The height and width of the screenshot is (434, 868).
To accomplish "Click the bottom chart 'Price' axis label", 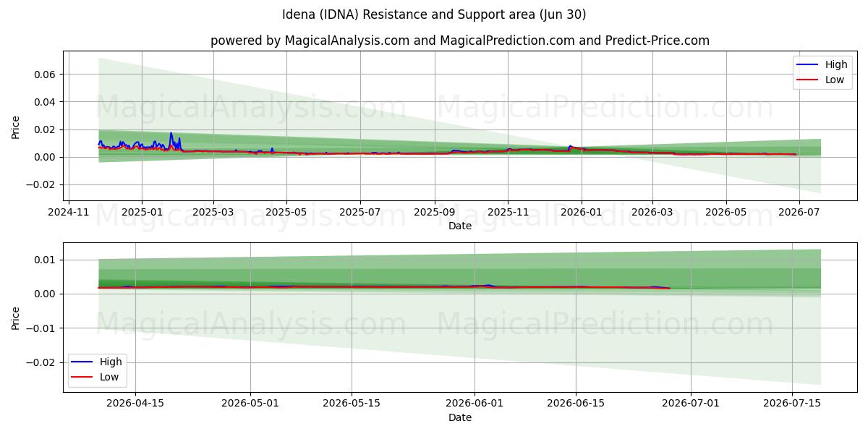I will pyautogui.click(x=16, y=317).
